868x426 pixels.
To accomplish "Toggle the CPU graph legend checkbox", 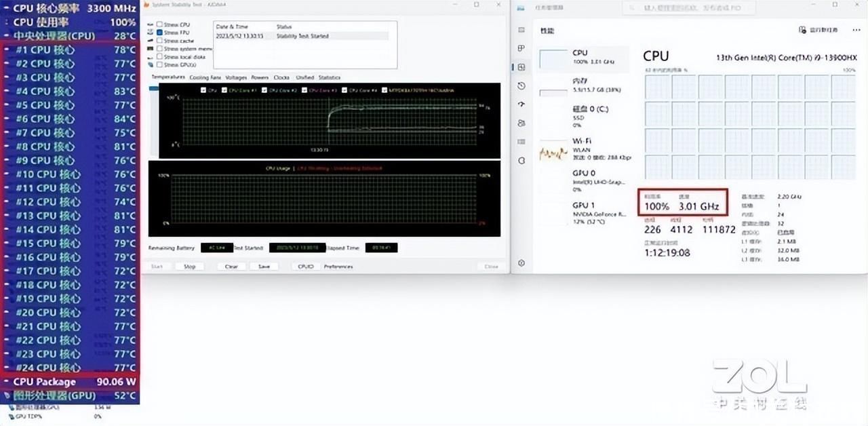I will [203, 90].
